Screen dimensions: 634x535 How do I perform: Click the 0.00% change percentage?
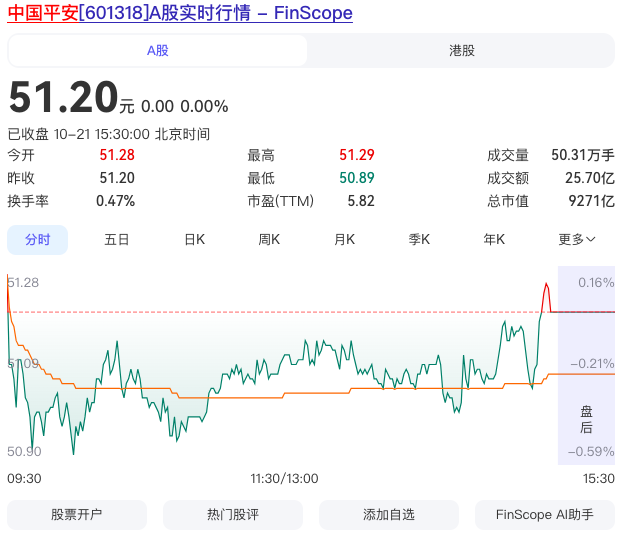click(204, 107)
